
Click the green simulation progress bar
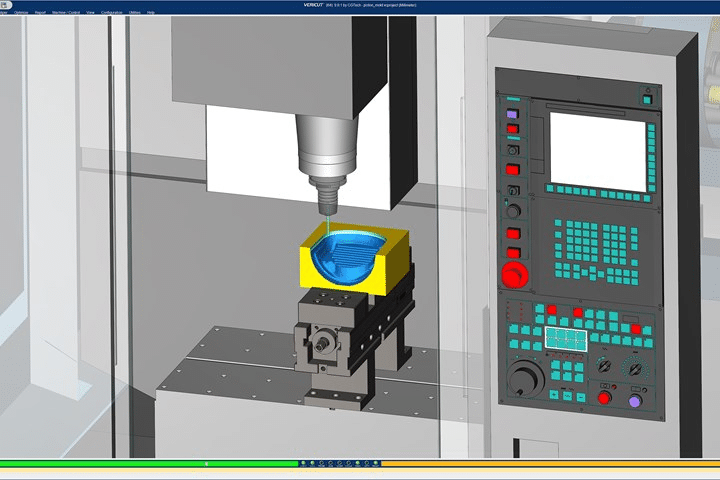pos(150,464)
